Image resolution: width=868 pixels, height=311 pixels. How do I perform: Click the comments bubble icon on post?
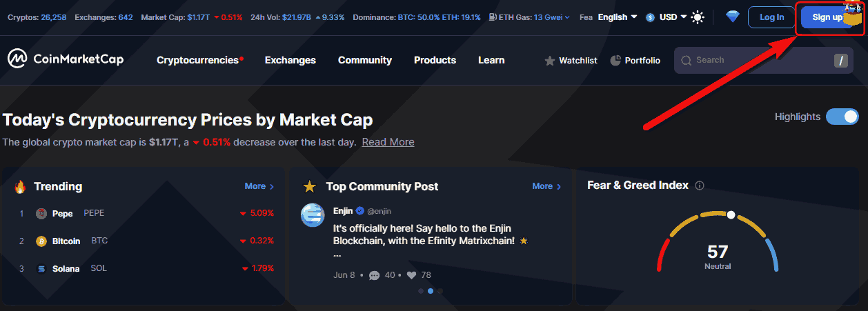[375, 275]
